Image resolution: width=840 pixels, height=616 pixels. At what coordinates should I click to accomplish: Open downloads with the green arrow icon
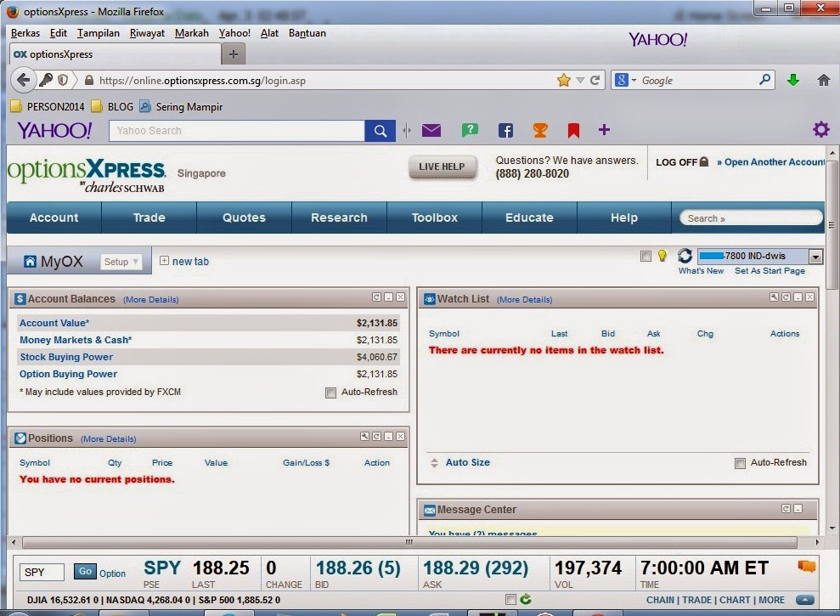click(792, 81)
